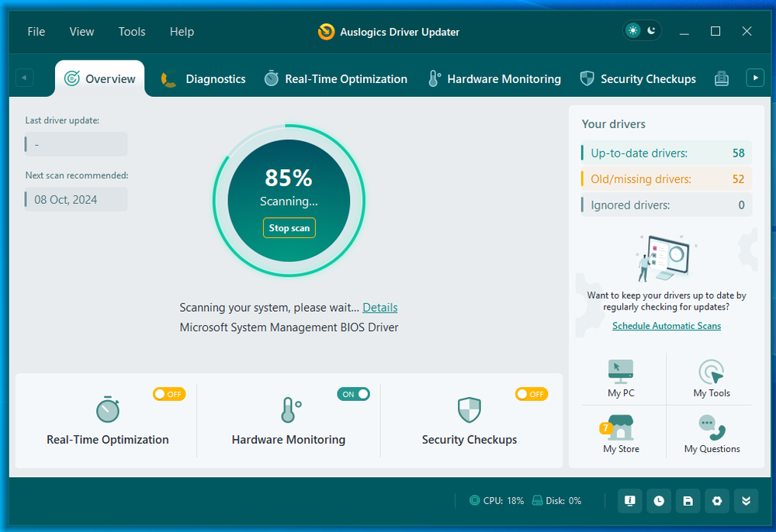
Task: Open the Diagnostics tab icon
Action: 168,78
